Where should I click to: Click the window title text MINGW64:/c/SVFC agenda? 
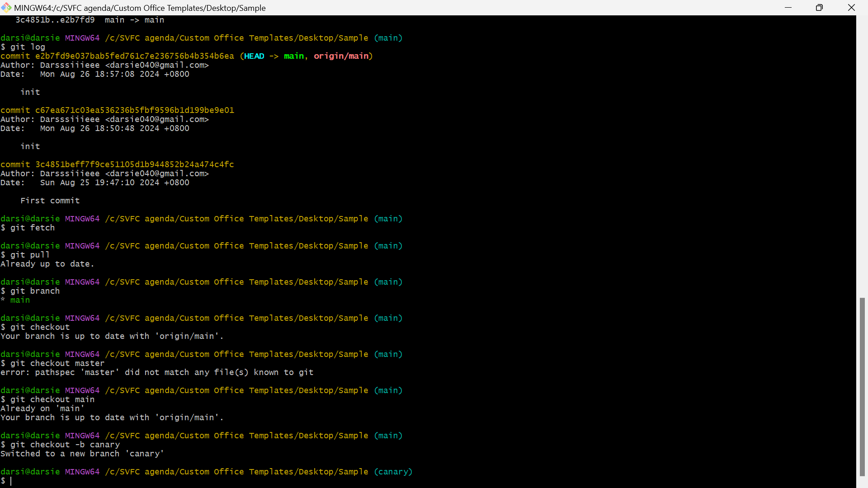[140, 8]
